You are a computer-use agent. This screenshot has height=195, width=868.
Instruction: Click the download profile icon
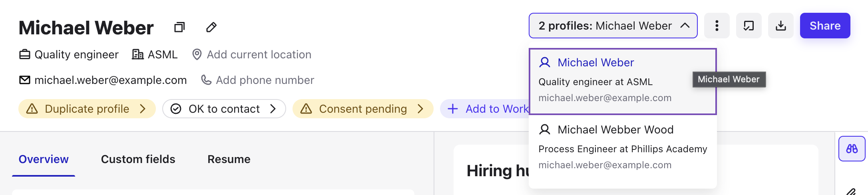click(780, 26)
